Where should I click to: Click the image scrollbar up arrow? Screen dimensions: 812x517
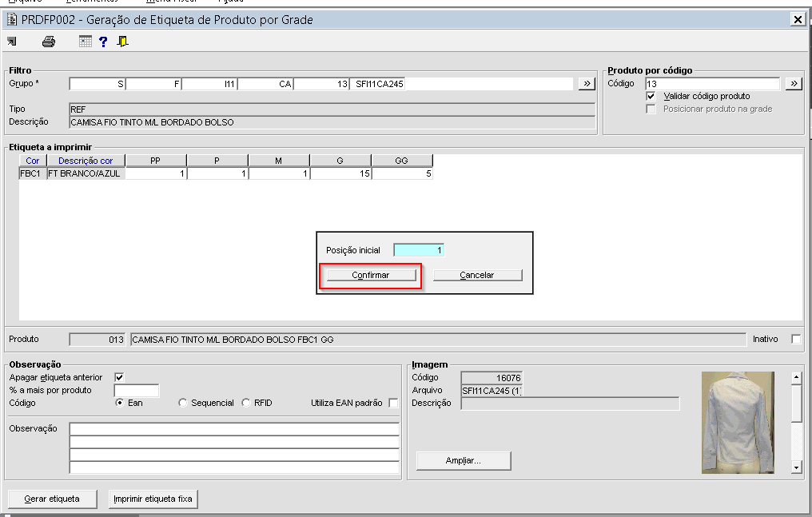(797, 378)
